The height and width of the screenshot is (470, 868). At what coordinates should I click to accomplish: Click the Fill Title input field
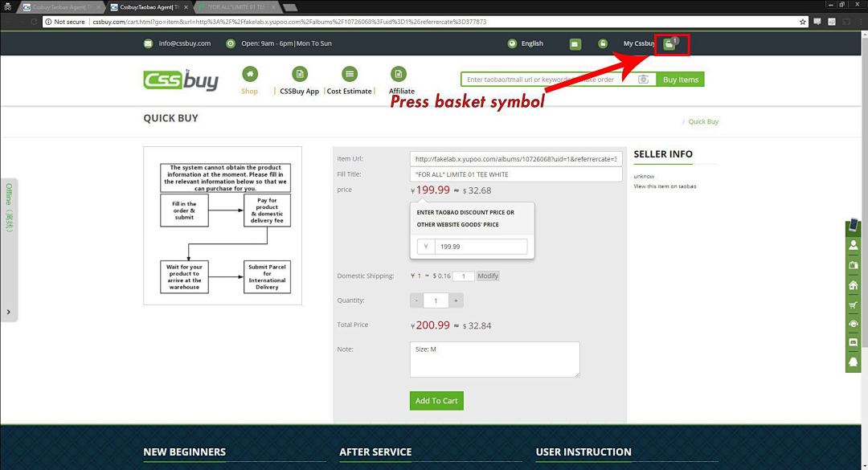tap(516, 174)
